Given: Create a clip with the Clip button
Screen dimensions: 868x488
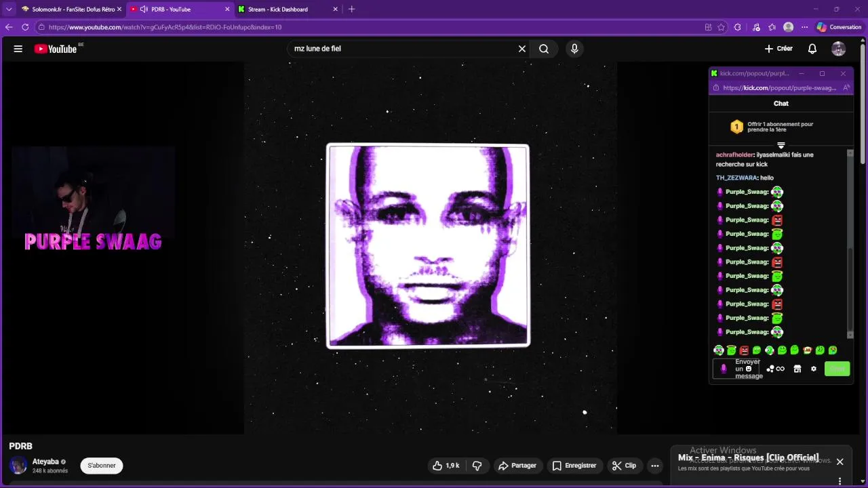Looking at the screenshot, I should 625,466.
